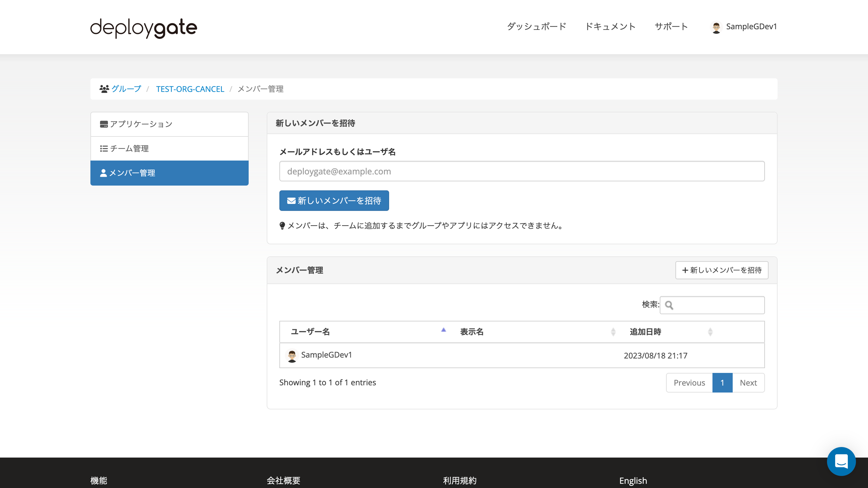
Task: Click the group icon in the breadcrumb
Action: pyautogui.click(x=104, y=88)
